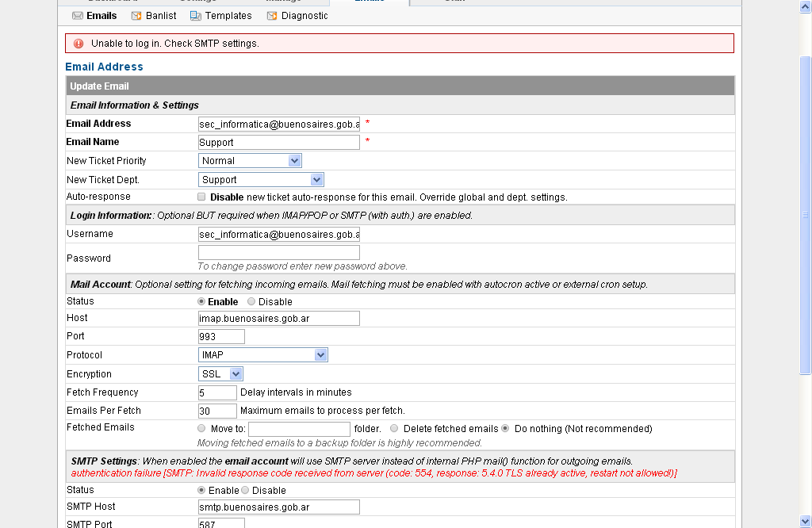
Task: Click the red SMTP authentication failure message
Action: pos(374,473)
